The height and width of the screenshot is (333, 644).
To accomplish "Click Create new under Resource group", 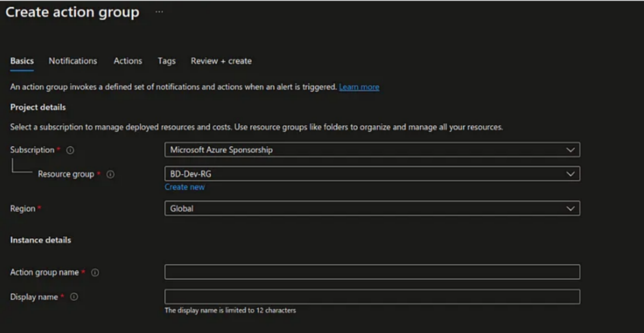I will pyautogui.click(x=184, y=187).
